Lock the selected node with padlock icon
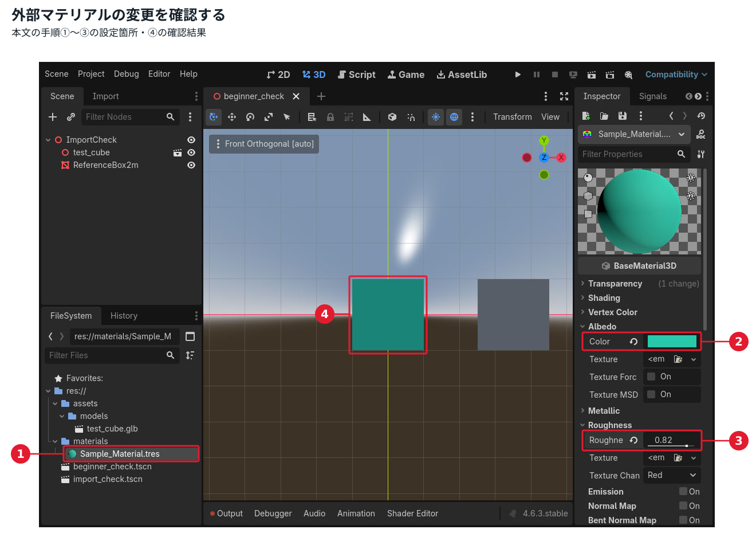756x541 pixels. (x=330, y=117)
